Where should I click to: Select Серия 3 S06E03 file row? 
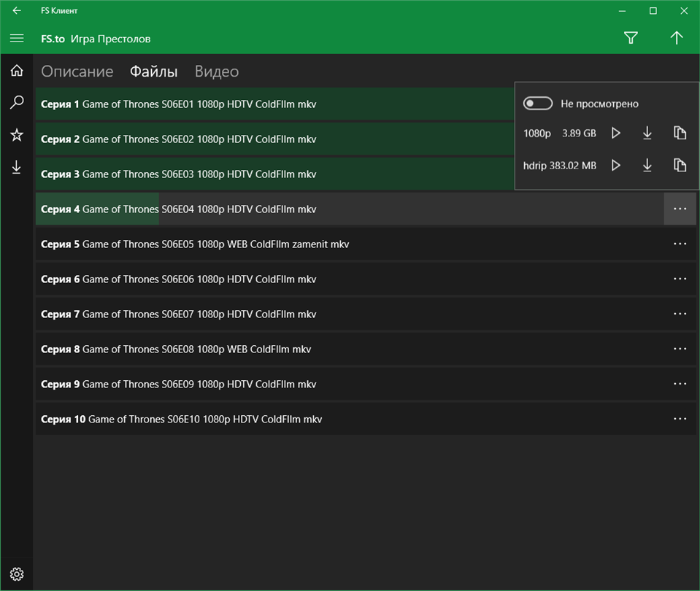coord(274,174)
